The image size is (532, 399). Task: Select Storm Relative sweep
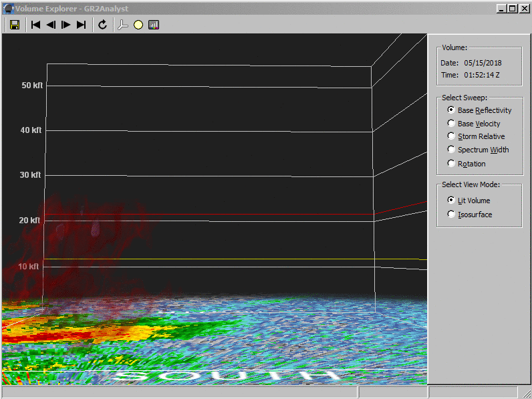(476, 136)
